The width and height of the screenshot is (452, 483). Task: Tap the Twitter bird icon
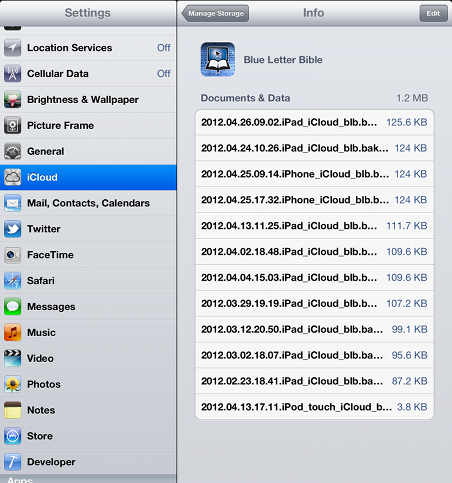click(x=13, y=229)
